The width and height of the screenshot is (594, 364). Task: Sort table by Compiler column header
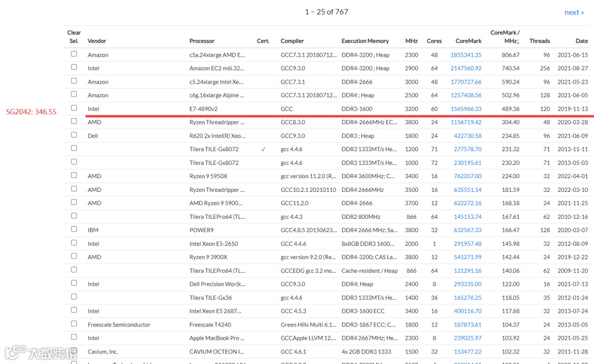click(292, 41)
